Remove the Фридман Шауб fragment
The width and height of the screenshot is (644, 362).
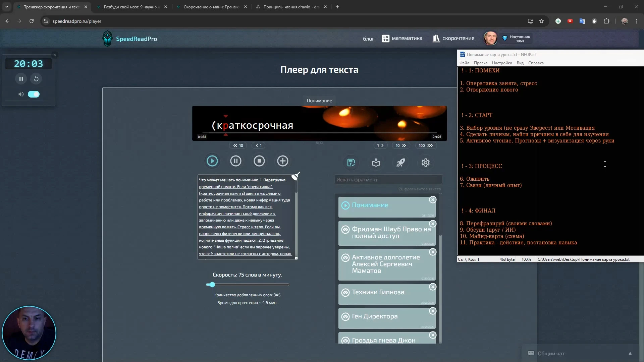point(433,224)
